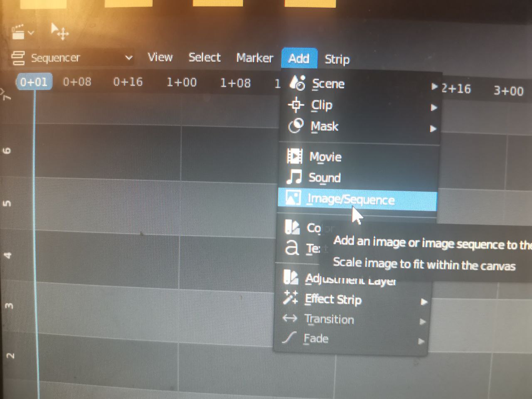This screenshot has width=532, height=399.
Task: Click the Scene strip icon
Action: tap(297, 83)
